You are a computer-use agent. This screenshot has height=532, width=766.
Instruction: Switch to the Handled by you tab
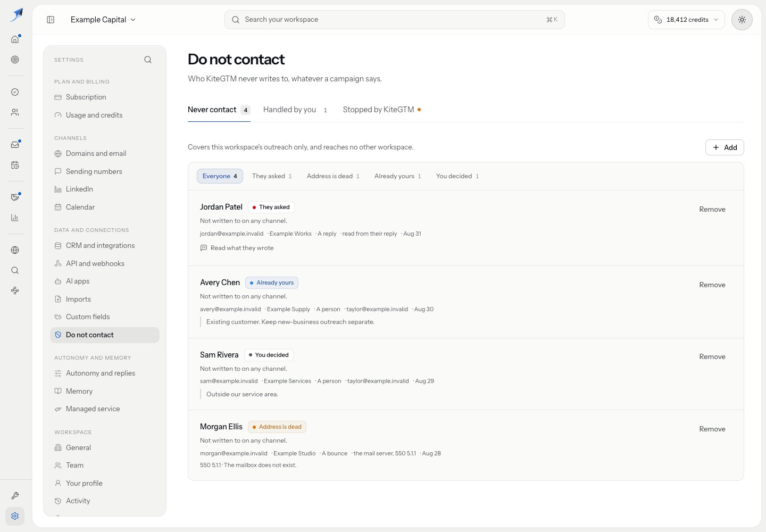[x=295, y=110]
